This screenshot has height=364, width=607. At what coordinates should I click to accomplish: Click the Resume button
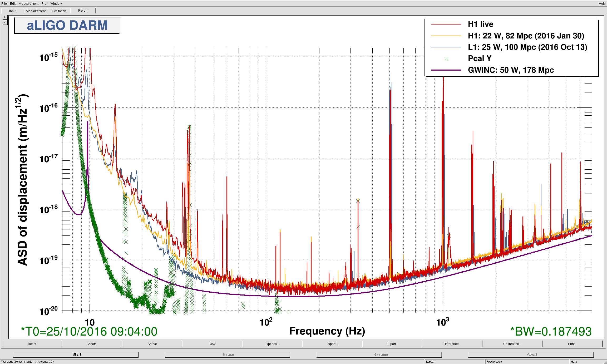(379, 355)
